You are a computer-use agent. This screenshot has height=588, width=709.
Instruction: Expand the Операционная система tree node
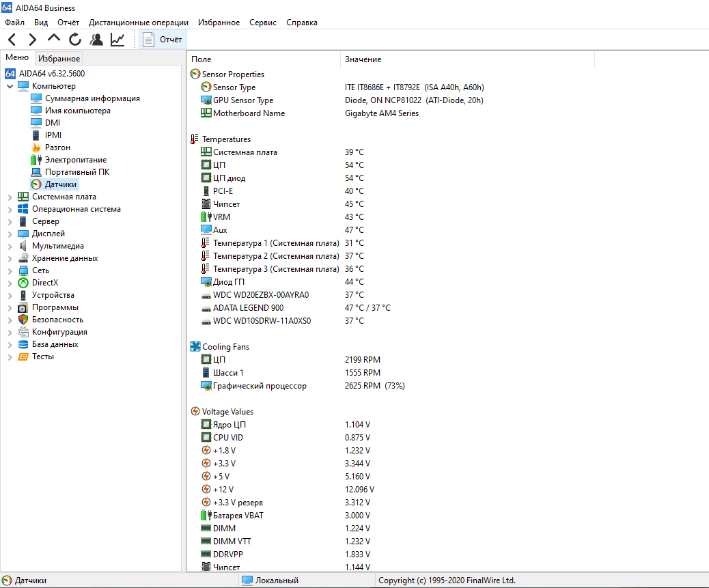[10, 209]
